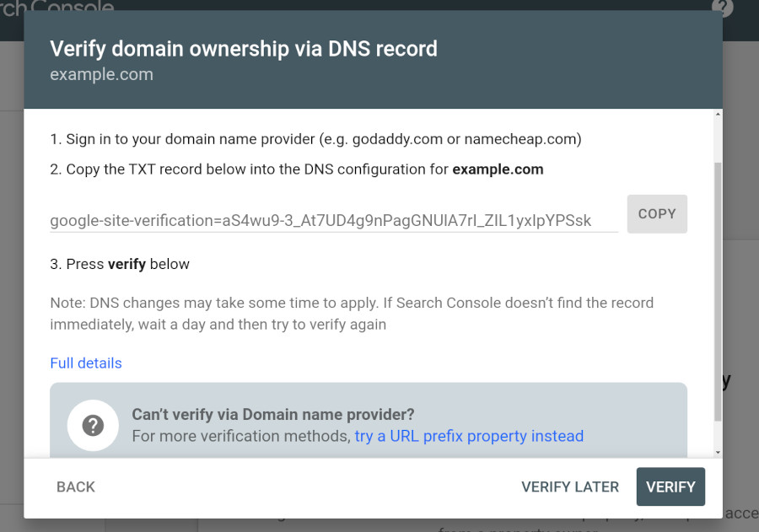Image resolution: width=759 pixels, height=532 pixels.
Task: Click the DNS changes note text
Action: [x=352, y=314]
